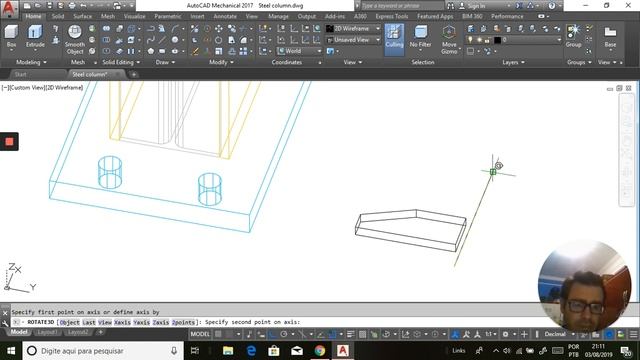Screen dimensions: 640x360
Task: Click the Windows taskbar search box
Action: pos(104,351)
